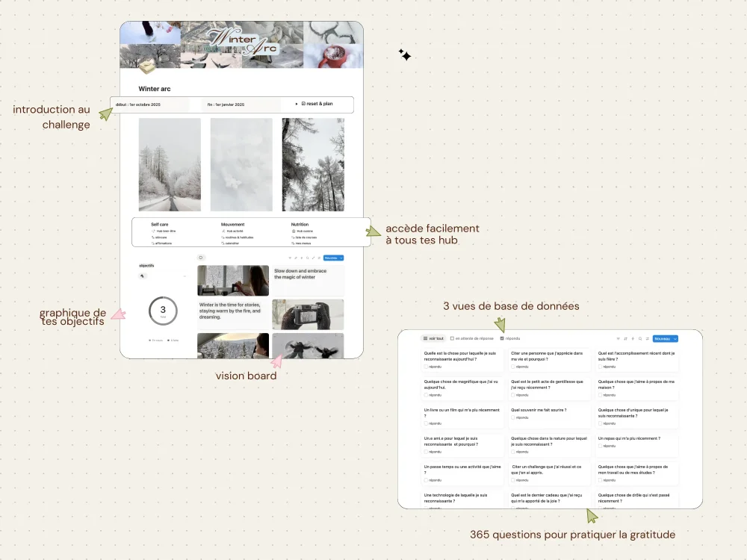Open the 'Hub activité' link
The width and height of the screenshot is (747, 560).
click(x=233, y=231)
